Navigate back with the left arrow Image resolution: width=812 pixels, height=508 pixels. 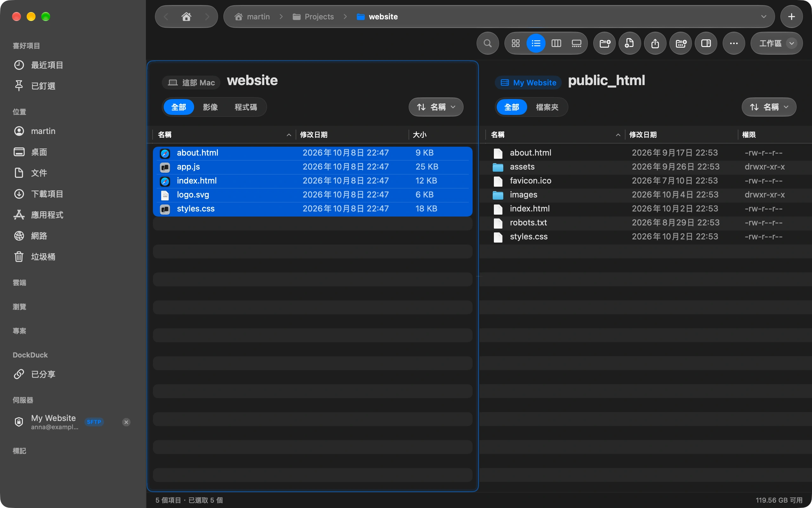[x=166, y=17]
